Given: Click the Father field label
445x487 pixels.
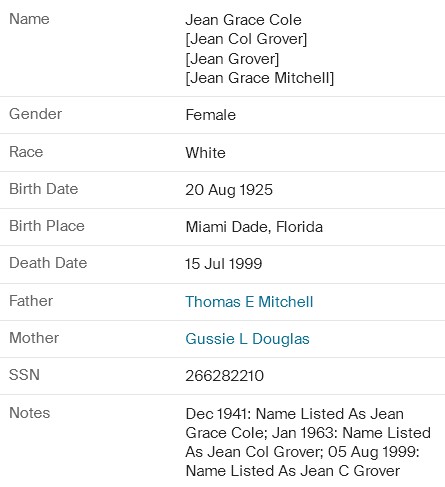Looking at the screenshot, I should click(31, 301).
